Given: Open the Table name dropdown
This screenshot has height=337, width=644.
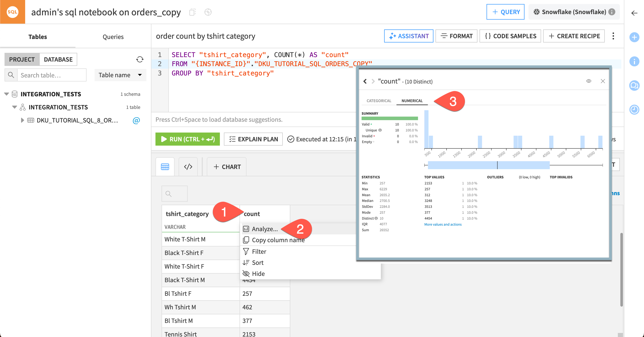Looking at the screenshot, I should [x=120, y=75].
